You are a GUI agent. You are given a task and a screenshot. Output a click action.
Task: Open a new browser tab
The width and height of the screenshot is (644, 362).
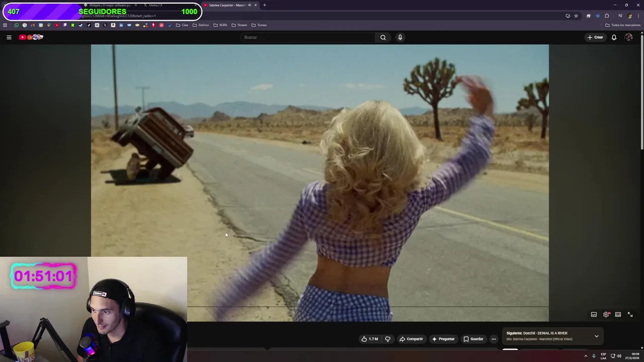pos(265,5)
